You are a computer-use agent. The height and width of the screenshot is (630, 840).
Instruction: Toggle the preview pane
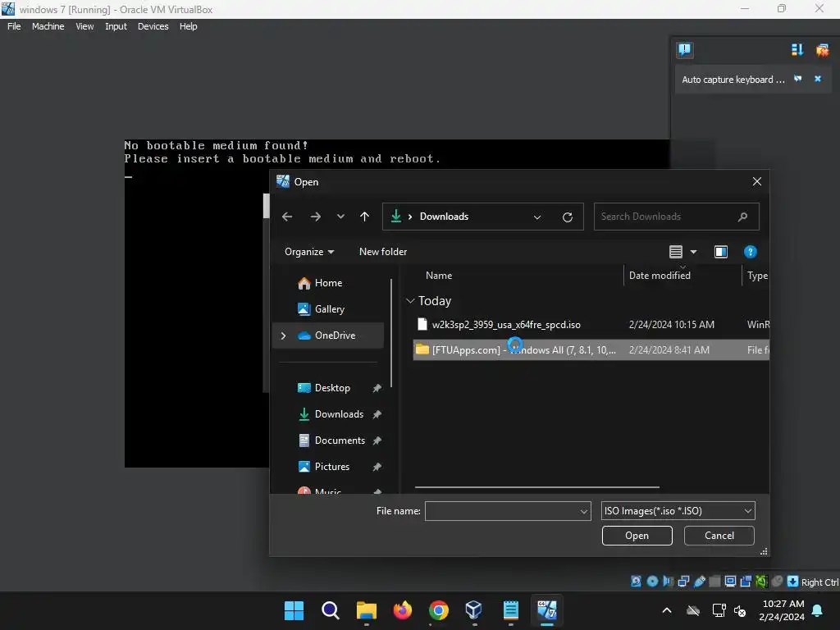coord(720,252)
